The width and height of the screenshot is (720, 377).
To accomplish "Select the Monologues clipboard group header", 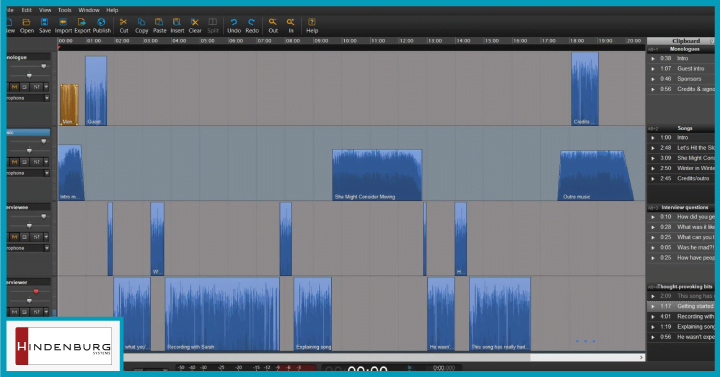I will [684, 49].
